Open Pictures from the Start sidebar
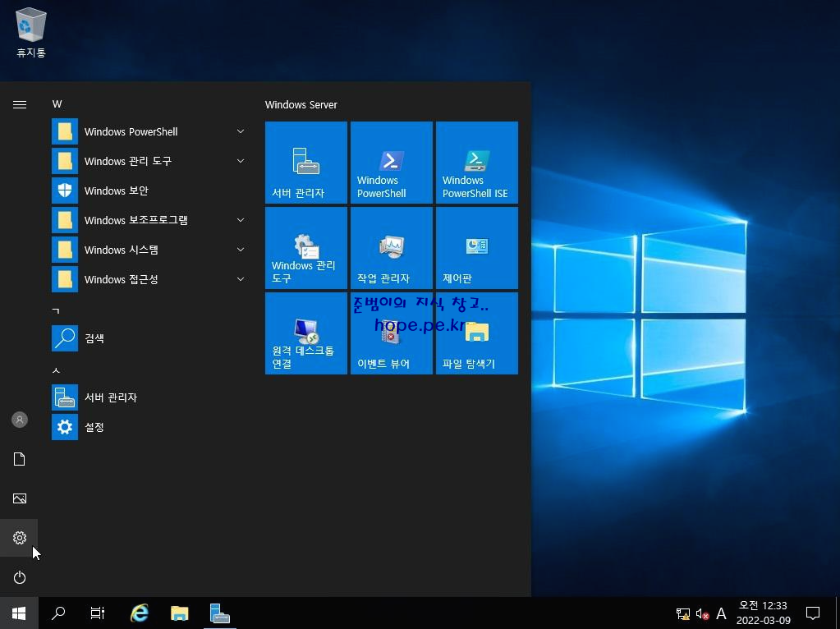The width and height of the screenshot is (840, 629). click(x=19, y=498)
